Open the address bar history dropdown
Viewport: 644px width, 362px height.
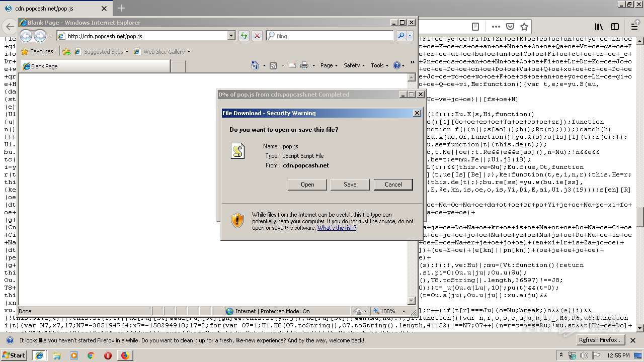tap(231, 36)
